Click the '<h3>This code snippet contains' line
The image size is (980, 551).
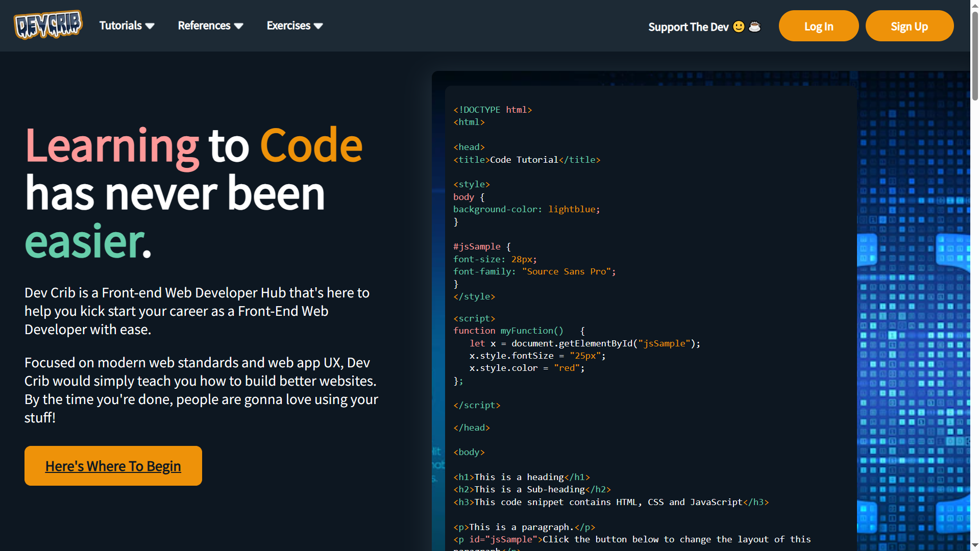click(x=611, y=502)
